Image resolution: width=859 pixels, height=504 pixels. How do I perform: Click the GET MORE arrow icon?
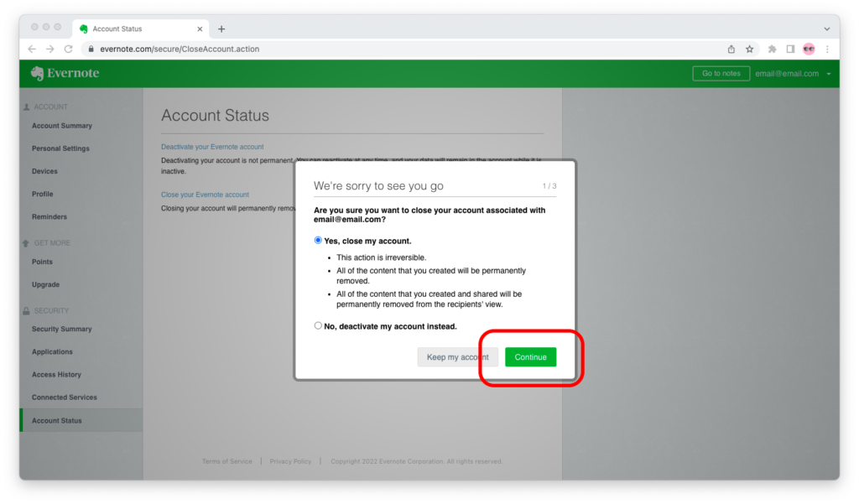pyautogui.click(x=26, y=243)
